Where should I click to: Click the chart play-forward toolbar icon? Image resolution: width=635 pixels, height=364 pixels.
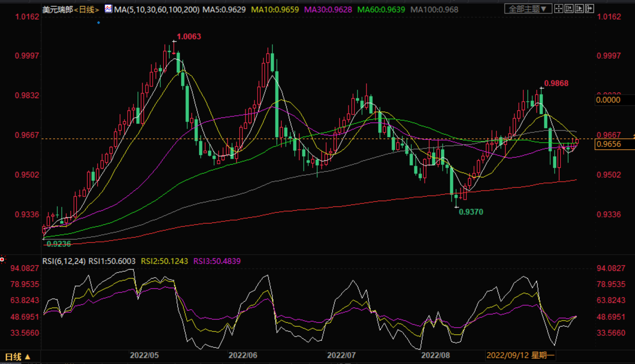579,9
